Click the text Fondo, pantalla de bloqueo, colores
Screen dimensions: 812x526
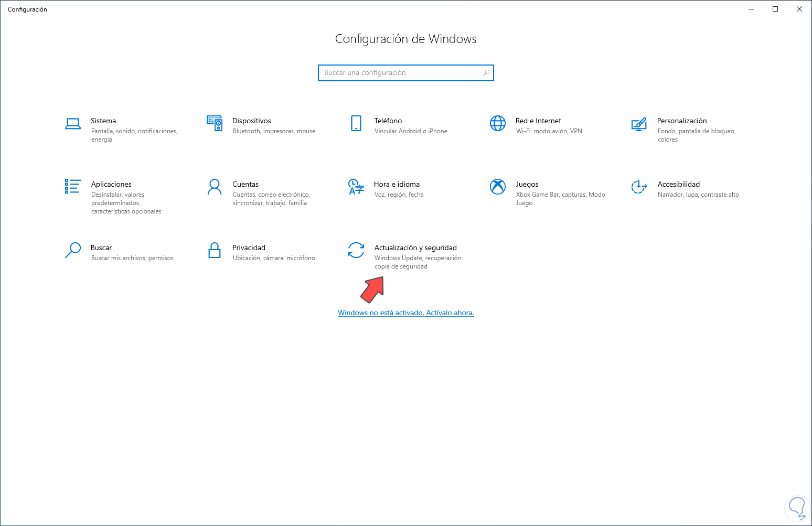tap(697, 135)
